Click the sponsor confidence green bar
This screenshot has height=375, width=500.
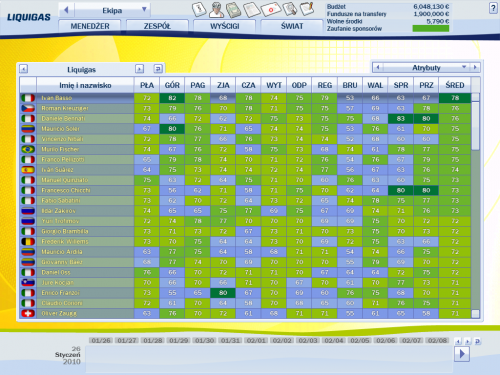point(431,29)
